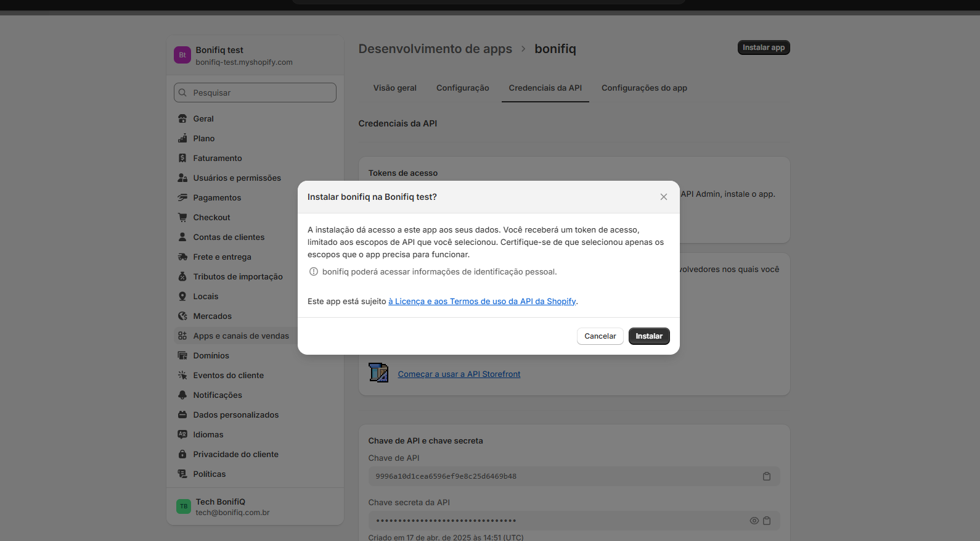Confirm with the Instalar button in dialog
This screenshot has height=541, width=980.
pos(649,336)
